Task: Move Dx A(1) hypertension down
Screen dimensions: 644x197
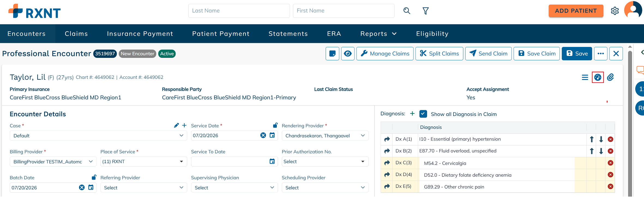Action: [601, 139]
